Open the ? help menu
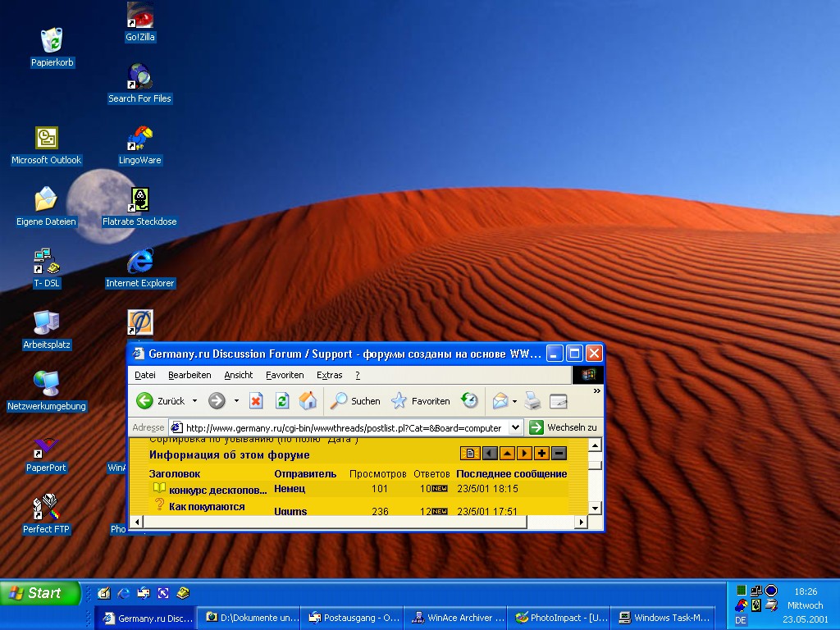Viewport: 840px width, 630px height. tap(358, 375)
